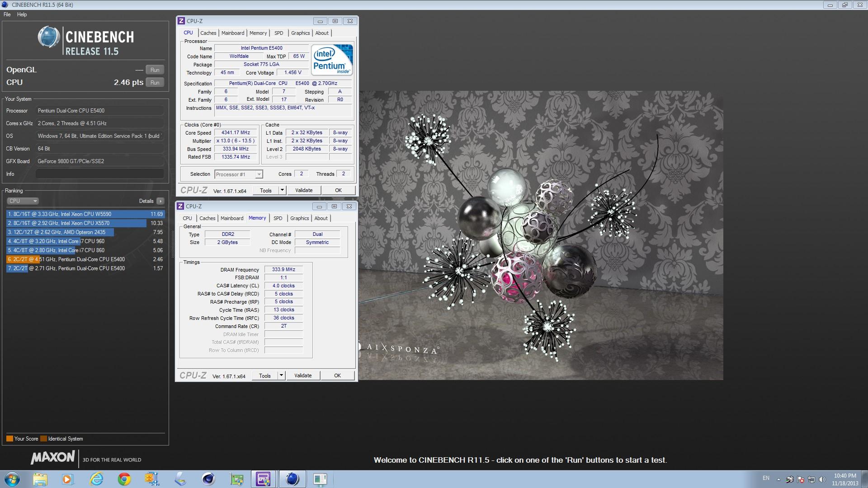Open the Processor #1 selection dropdown

239,174
